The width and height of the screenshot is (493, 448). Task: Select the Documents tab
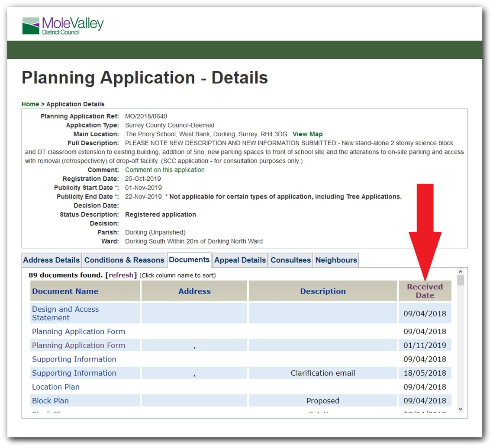189,260
